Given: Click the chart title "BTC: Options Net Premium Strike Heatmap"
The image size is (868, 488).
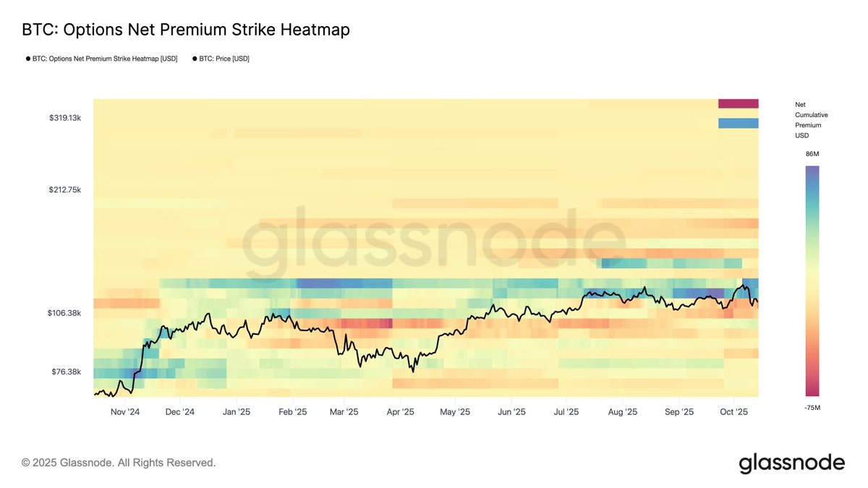Looking at the screenshot, I should pyautogui.click(x=186, y=30).
